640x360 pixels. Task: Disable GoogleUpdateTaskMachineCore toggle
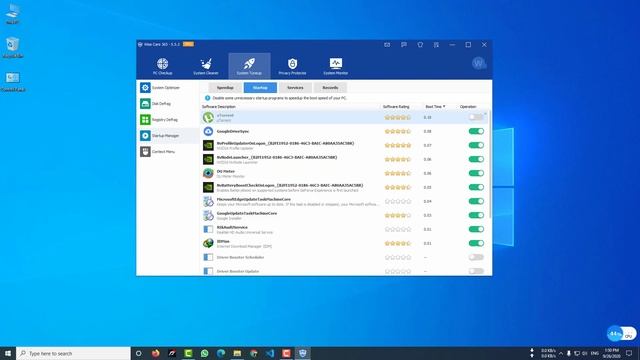click(476, 215)
